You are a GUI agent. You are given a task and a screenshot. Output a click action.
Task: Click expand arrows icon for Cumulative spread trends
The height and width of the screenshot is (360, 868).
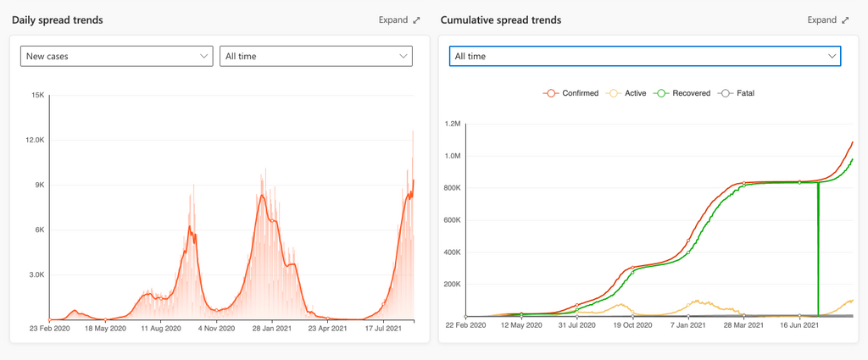[845, 20]
